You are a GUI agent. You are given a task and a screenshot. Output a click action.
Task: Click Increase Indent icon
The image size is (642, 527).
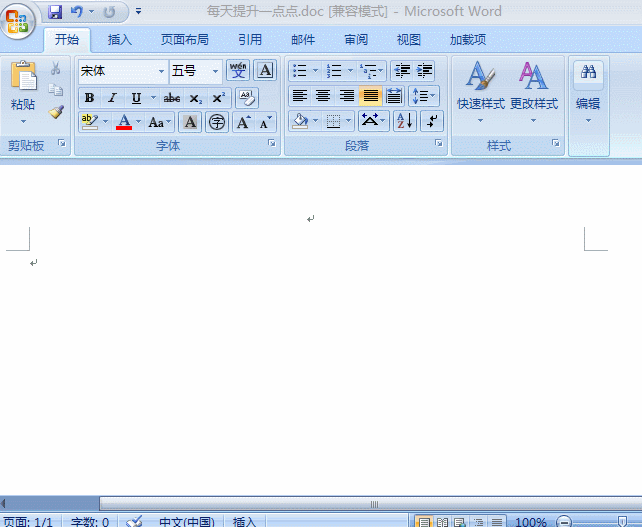tap(425, 70)
